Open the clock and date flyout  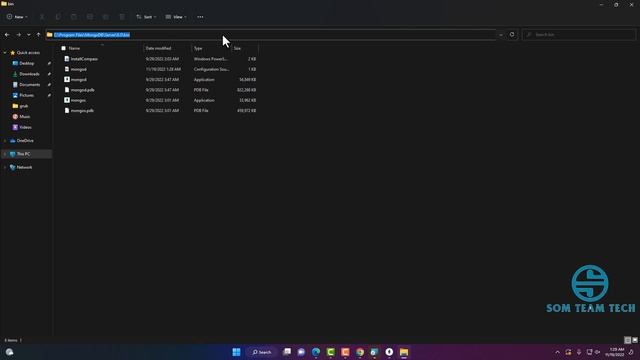click(x=616, y=352)
